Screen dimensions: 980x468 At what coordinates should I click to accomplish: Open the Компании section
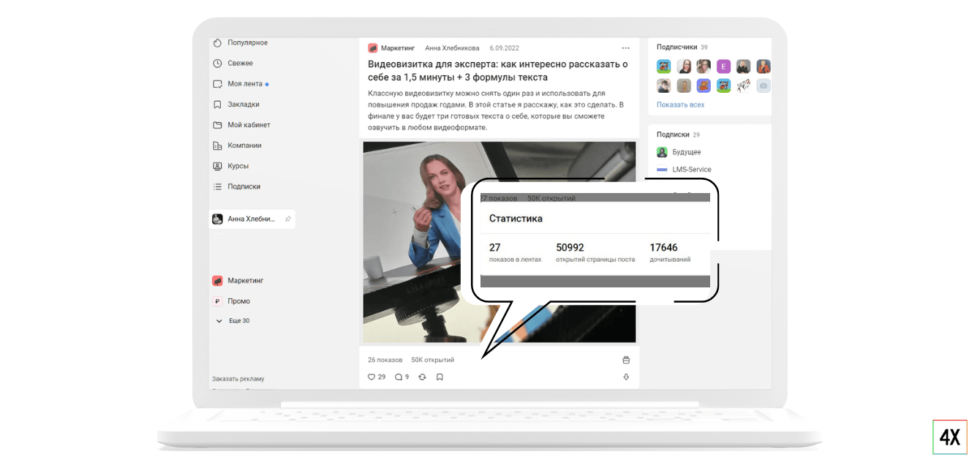tap(237, 146)
